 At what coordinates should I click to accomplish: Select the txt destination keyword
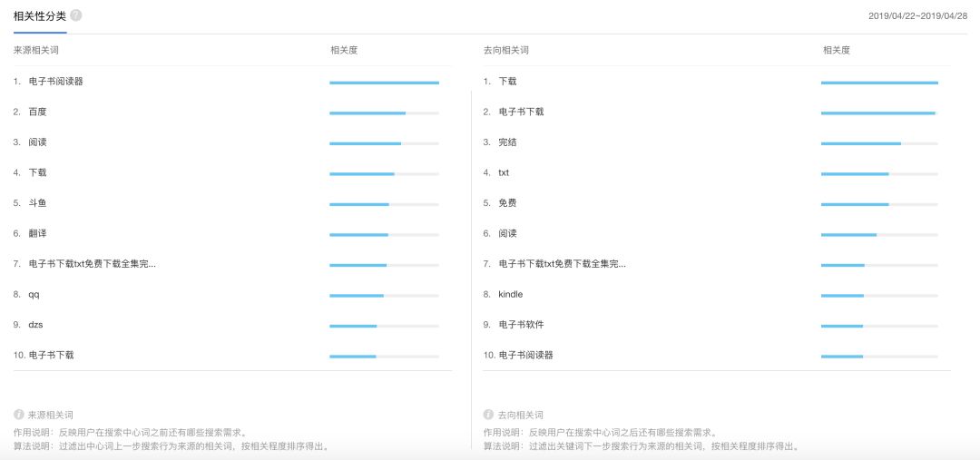(504, 172)
